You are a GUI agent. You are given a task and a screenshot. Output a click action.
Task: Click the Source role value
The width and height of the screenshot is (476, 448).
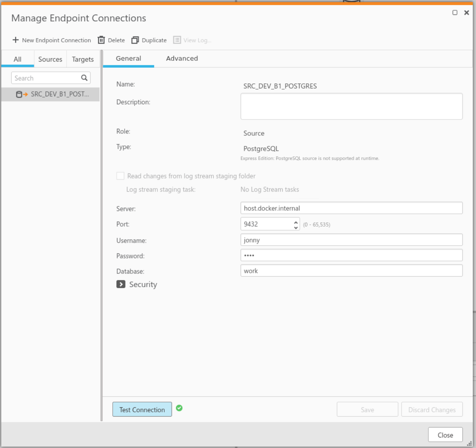tap(254, 133)
